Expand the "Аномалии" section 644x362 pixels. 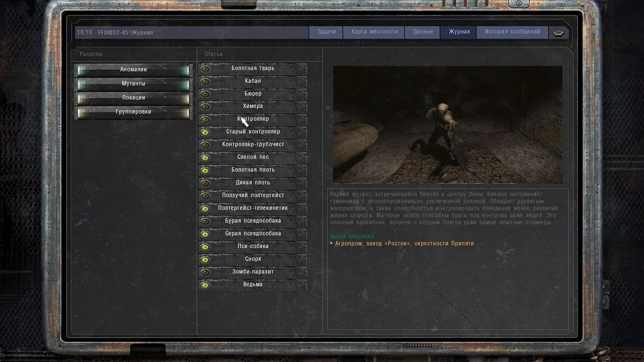(x=134, y=69)
